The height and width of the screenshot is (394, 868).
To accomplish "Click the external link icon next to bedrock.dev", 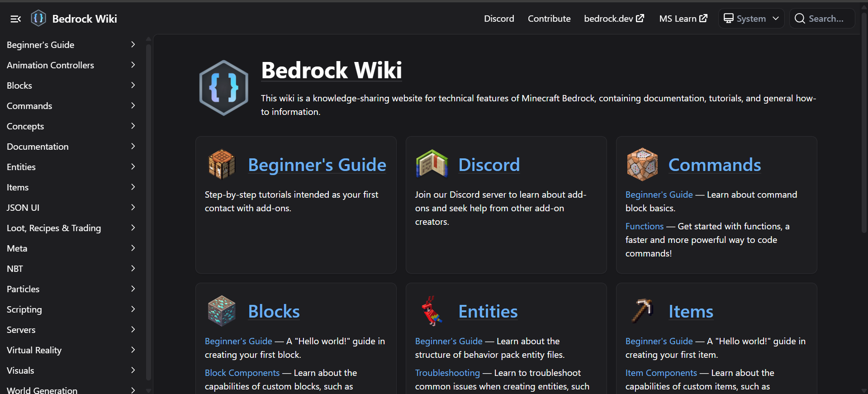I will click(640, 18).
